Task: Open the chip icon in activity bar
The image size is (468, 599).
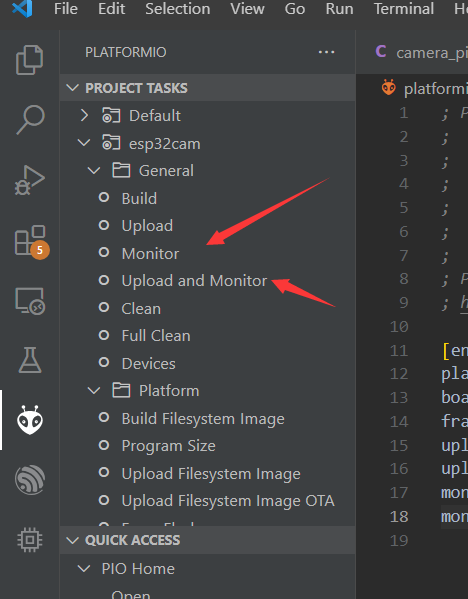Action: [30, 540]
